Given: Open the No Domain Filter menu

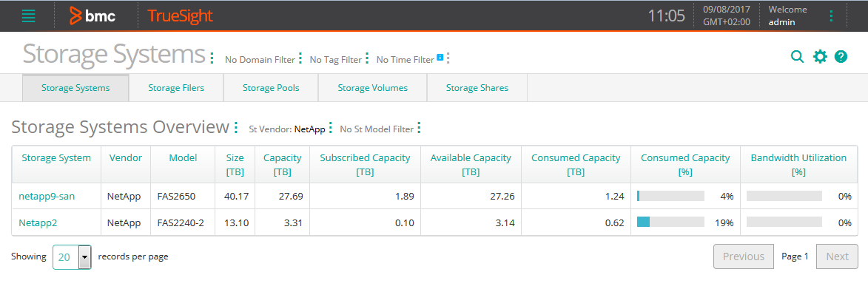Looking at the screenshot, I should (300, 58).
